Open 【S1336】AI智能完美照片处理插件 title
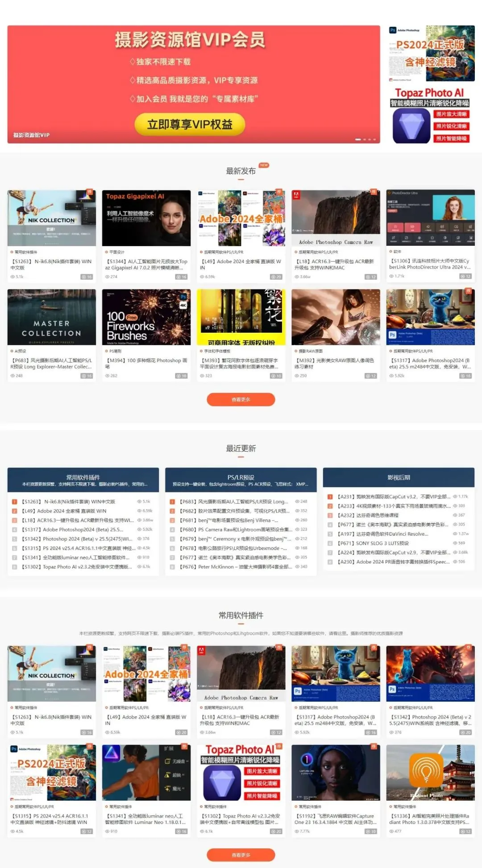 click(x=431, y=819)
